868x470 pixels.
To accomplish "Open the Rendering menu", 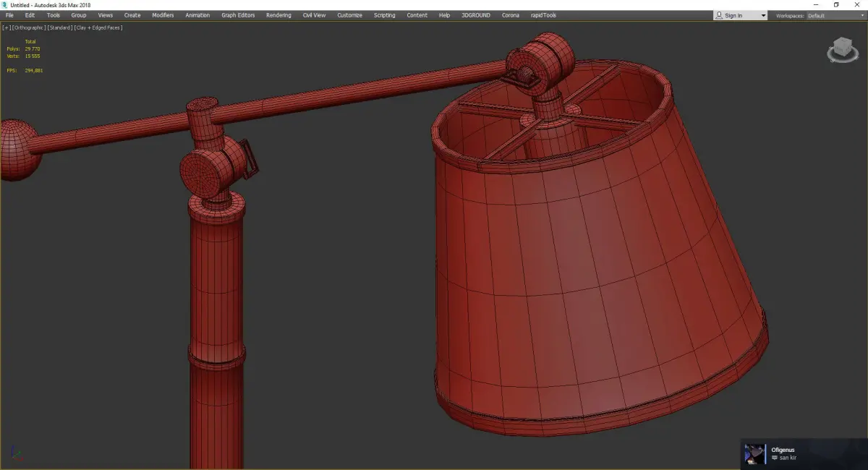I will click(278, 15).
